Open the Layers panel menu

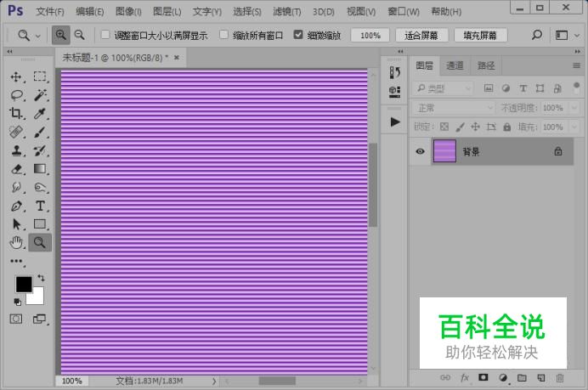[x=576, y=65]
